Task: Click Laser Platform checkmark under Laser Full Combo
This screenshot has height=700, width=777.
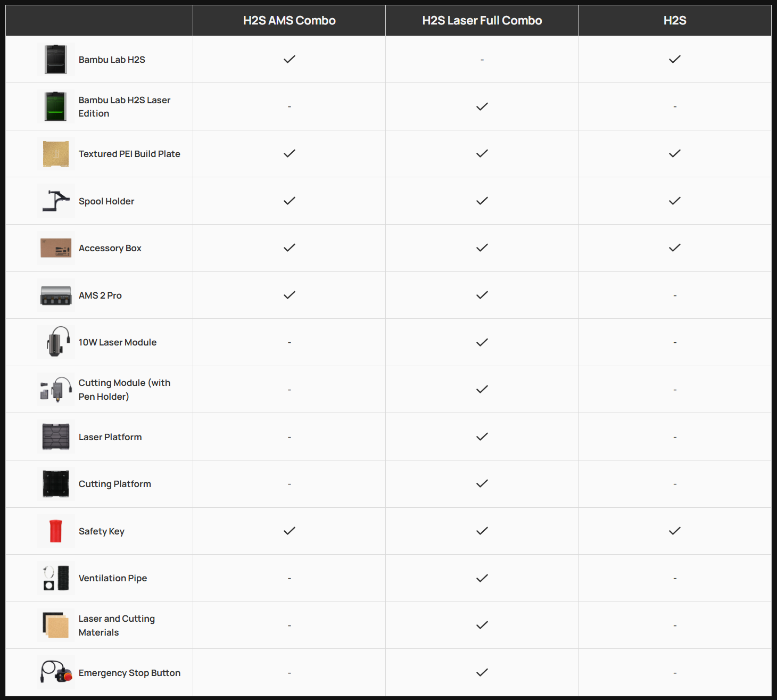Action: (482, 437)
